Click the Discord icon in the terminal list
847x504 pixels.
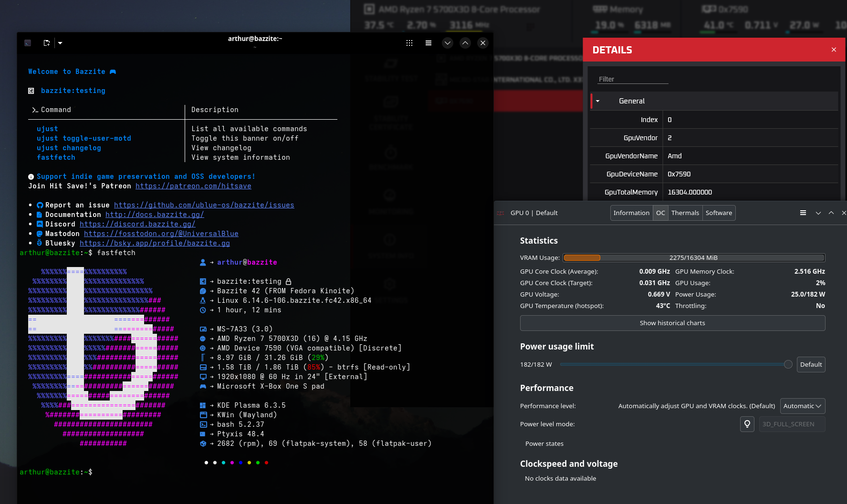pos(40,224)
